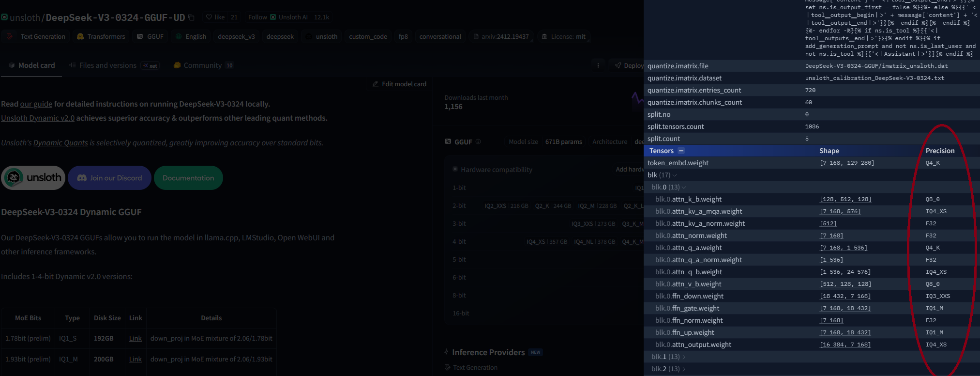
Task: Expand the blk.2 (13) tensor group
Action: tap(668, 369)
